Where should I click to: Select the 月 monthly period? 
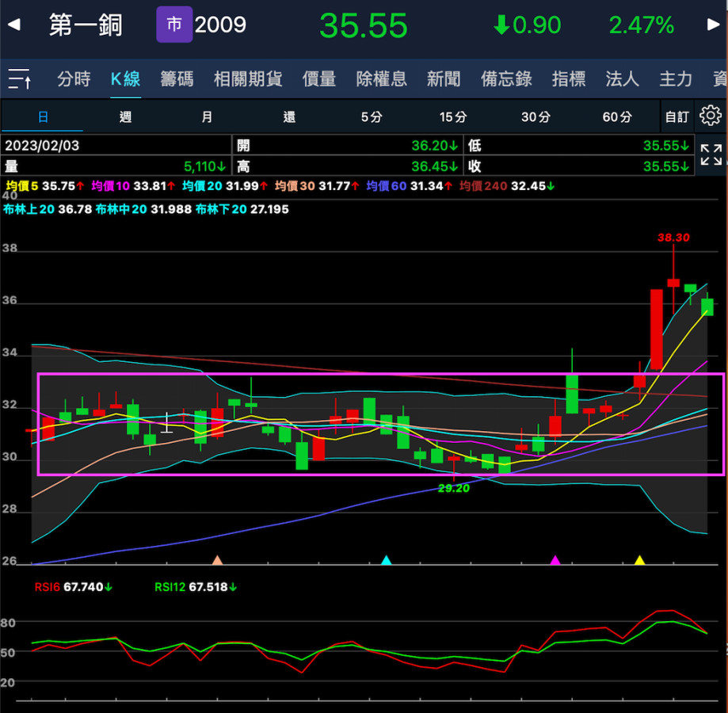click(x=207, y=117)
